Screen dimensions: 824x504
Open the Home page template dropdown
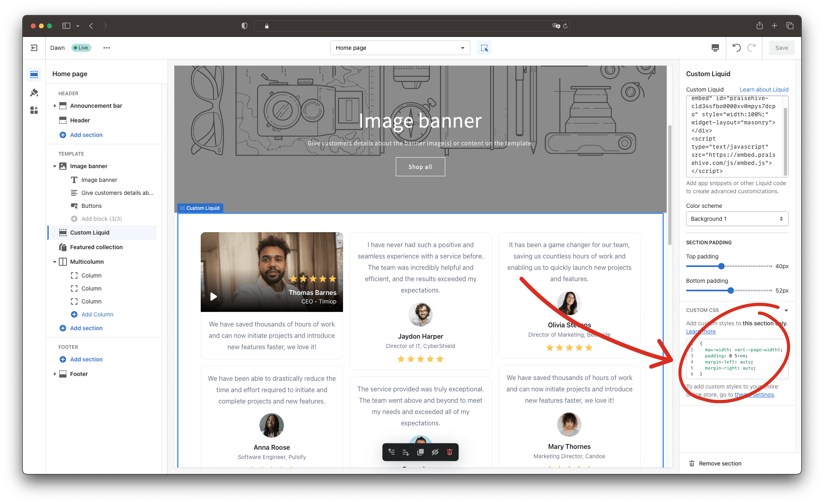coord(400,48)
